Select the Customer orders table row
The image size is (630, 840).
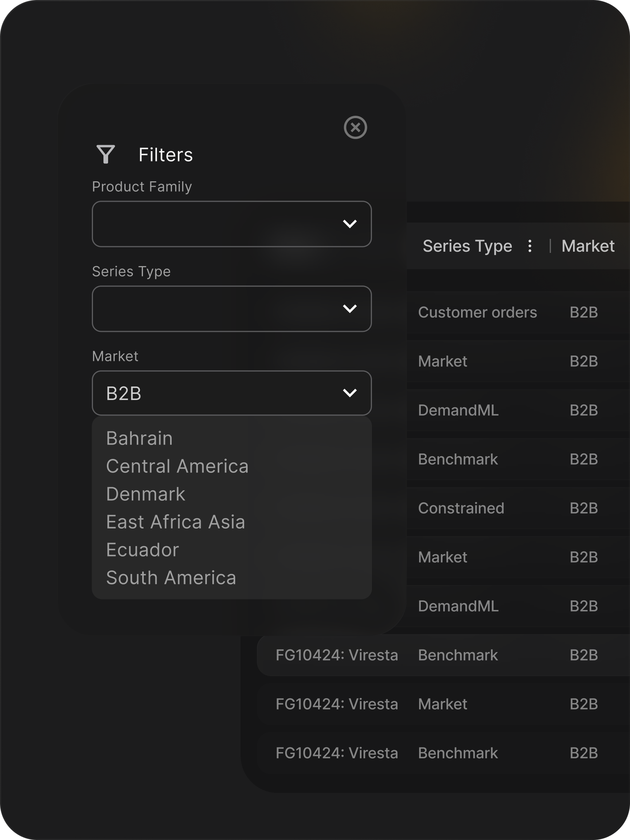(x=477, y=313)
